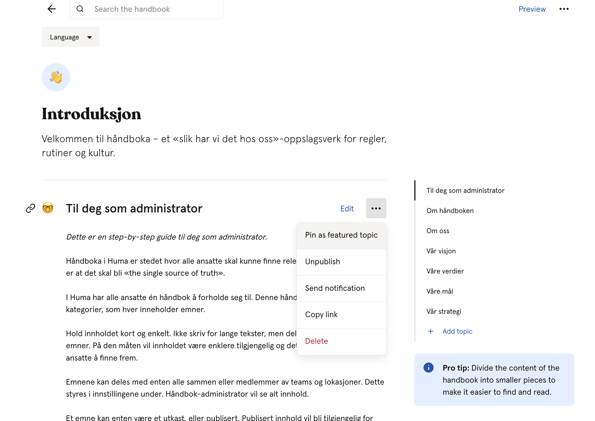This screenshot has height=421, width=595.
Task: Click the Velkommen til håndboka description text
Action: pyautogui.click(x=214, y=146)
